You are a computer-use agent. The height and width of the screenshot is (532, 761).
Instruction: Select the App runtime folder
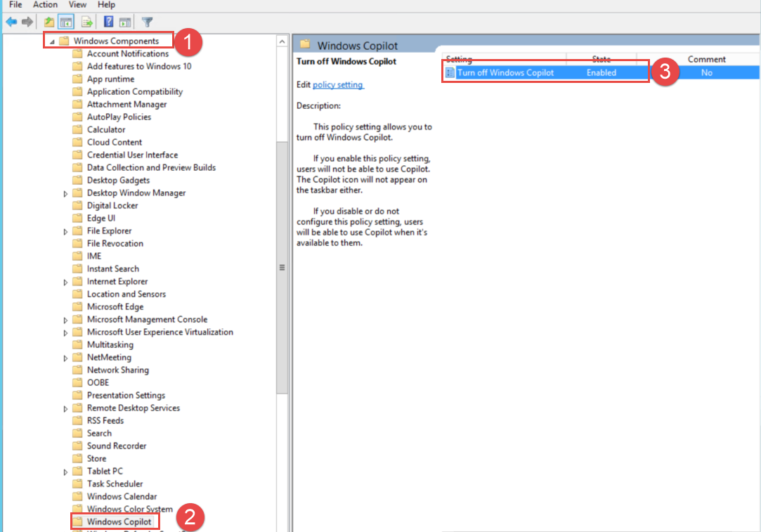[110, 79]
